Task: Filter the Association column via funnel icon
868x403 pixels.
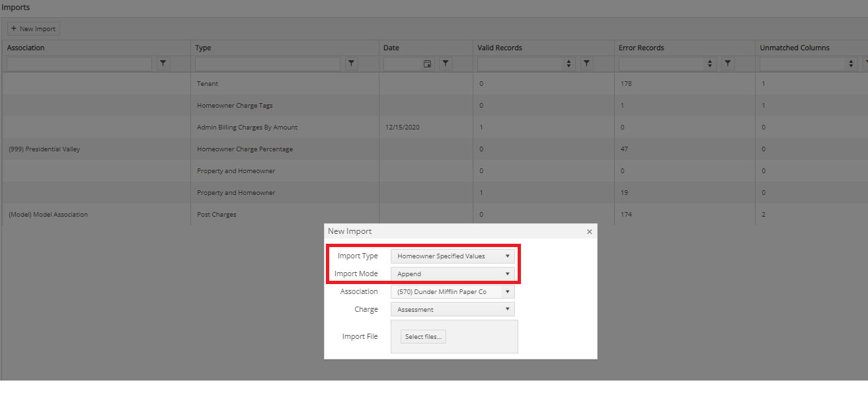Action: tap(163, 63)
